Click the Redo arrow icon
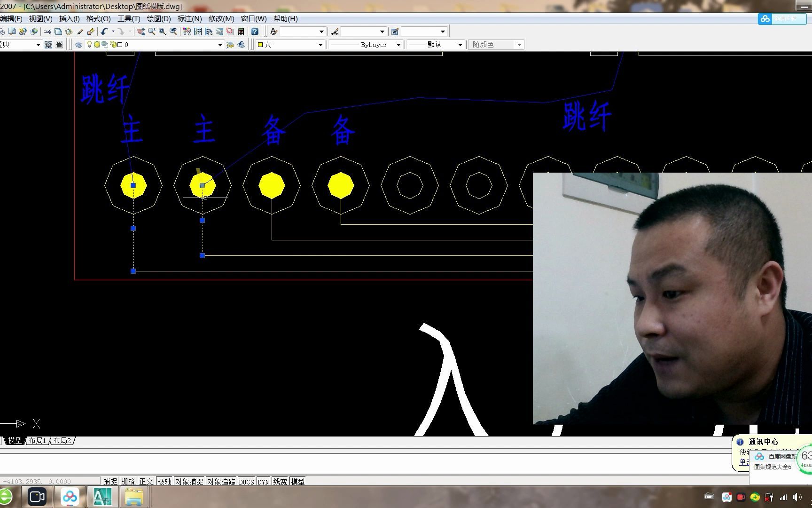The height and width of the screenshot is (508, 812). click(121, 32)
